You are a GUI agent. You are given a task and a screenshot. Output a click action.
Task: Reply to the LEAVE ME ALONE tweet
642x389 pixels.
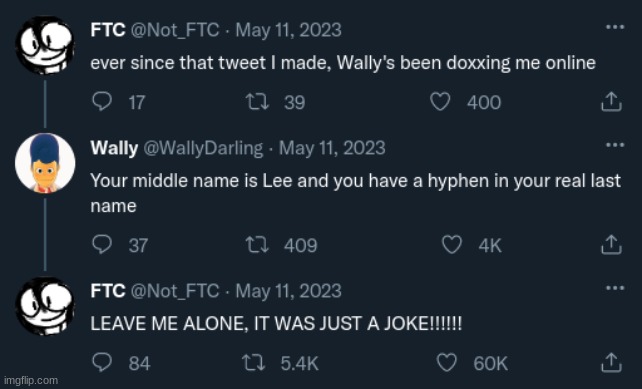pos(102,362)
